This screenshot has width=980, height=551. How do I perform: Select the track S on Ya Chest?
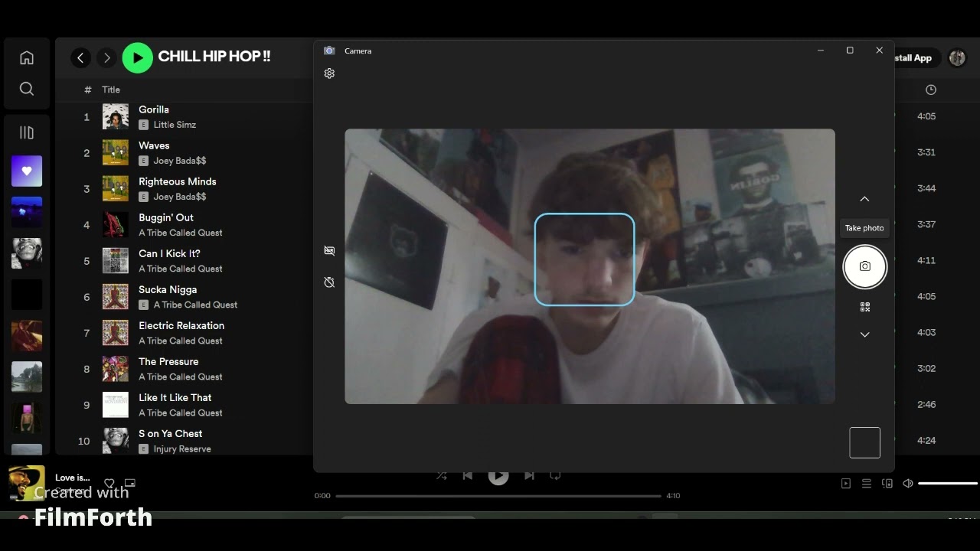click(x=170, y=433)
